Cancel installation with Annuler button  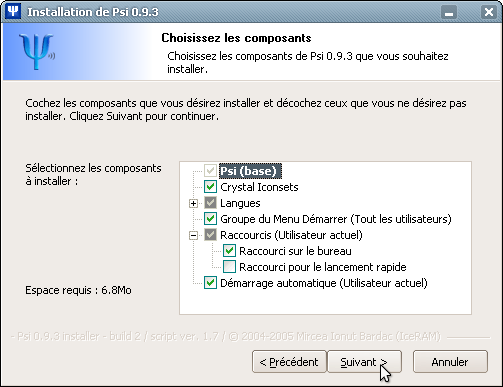(x=450, y=362)
